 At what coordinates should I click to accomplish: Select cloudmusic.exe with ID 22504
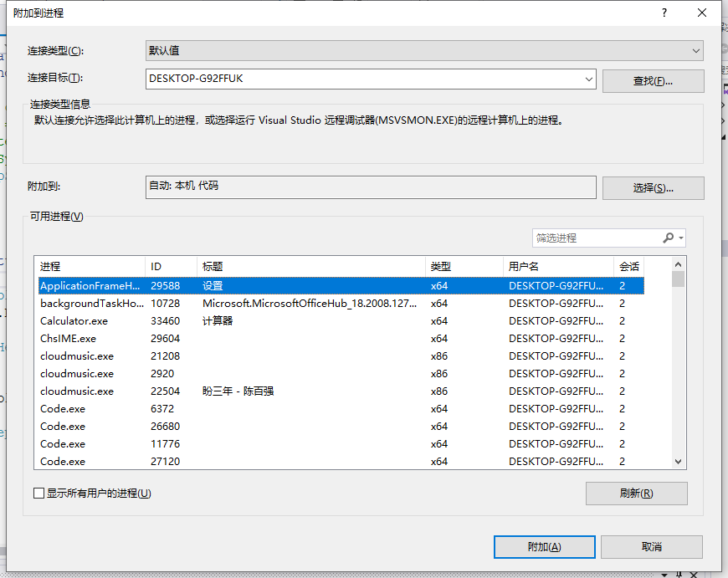[x=251, y=391]
